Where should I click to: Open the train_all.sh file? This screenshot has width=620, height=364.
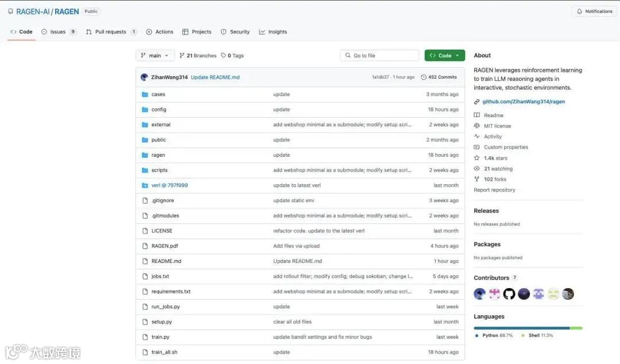pyautogui.click(x=164, y=352)
